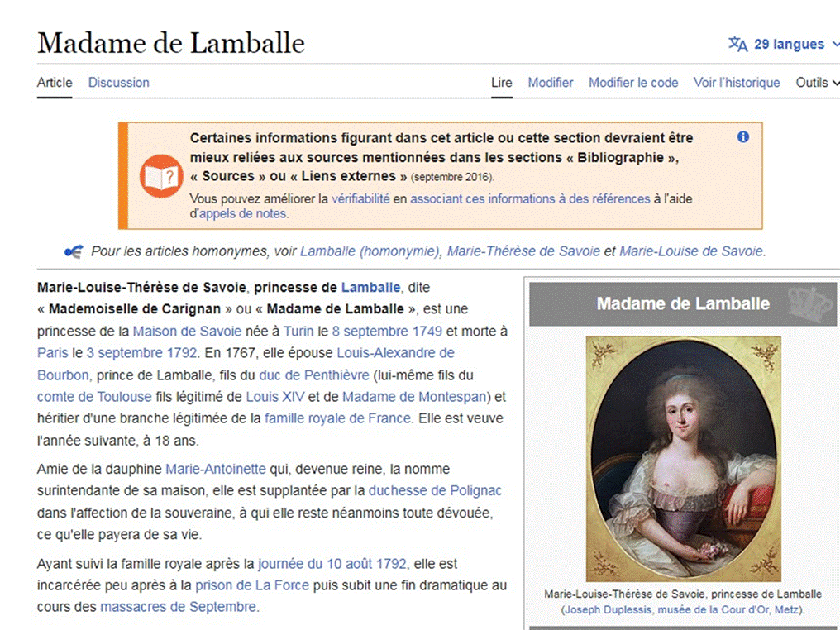840x630 pixels.
Task: Open journée du 10 août 1792 link
Action: click(x=332, y=564)
